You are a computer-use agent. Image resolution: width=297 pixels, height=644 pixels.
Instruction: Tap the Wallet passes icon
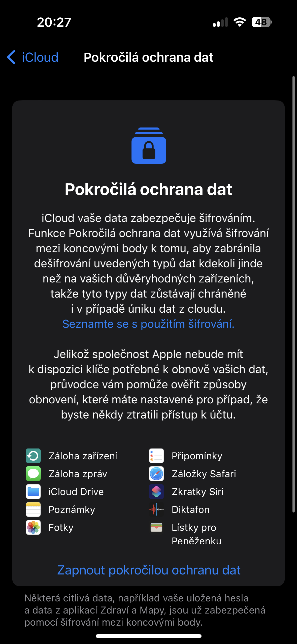[156, 527]
